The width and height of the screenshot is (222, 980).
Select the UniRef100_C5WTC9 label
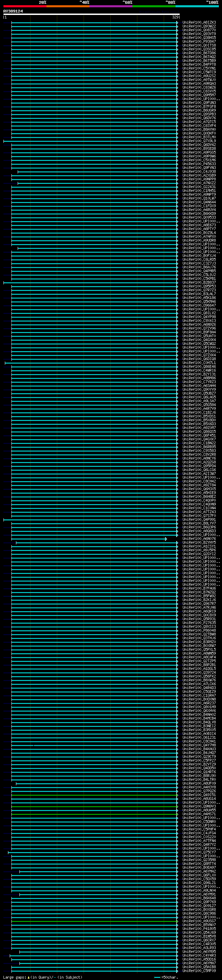pyautogui.click(x=199, y=72)
